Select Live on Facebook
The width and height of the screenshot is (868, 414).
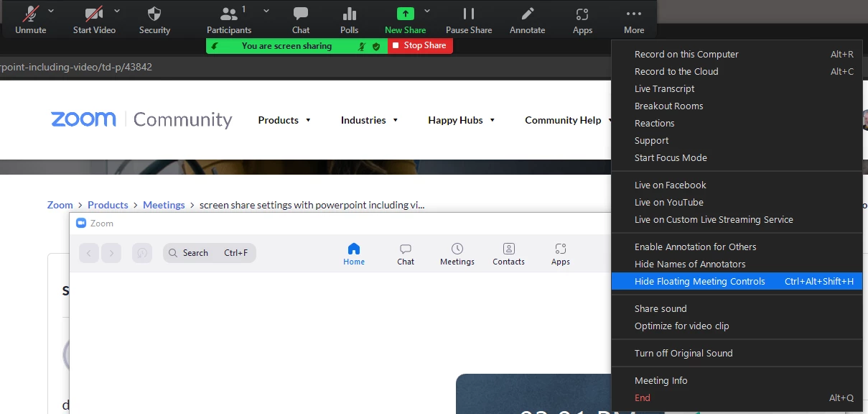(737, 185)
